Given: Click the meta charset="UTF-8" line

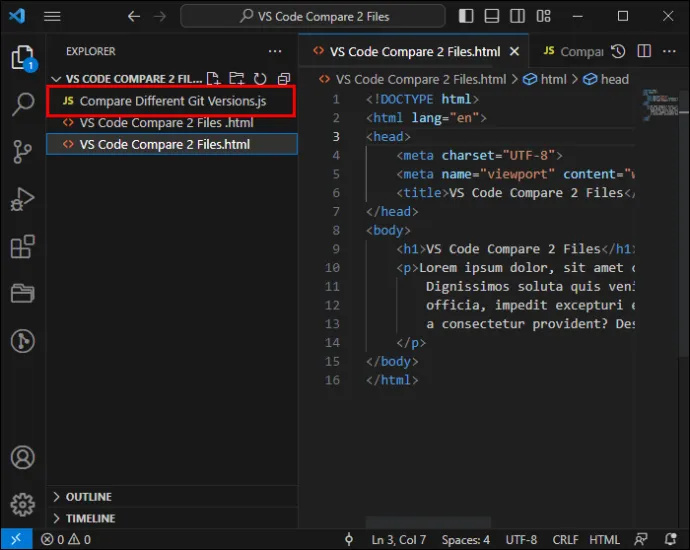Looking at the screenshot, I should click(x=479, y=156).
